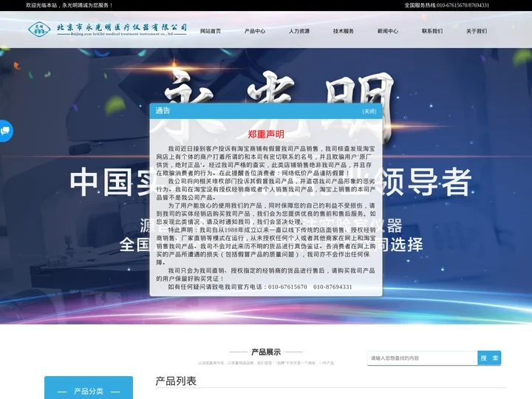Click the 产品列表 heading

click(x=176, y=381)
